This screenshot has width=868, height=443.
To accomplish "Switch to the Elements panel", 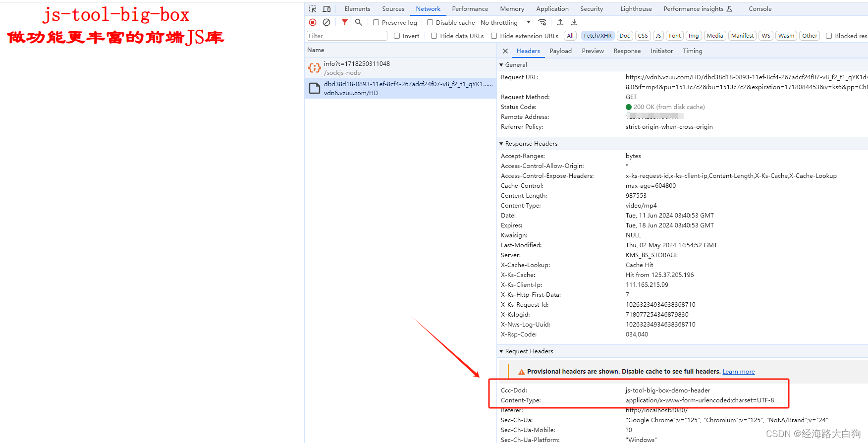I will click(x=357, y=9).
